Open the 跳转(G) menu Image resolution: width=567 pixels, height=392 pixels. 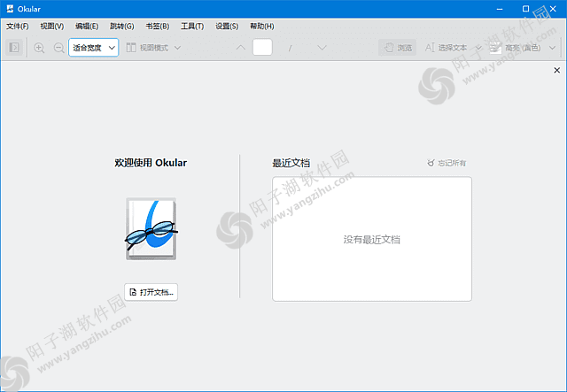click(x=122, y=27)
